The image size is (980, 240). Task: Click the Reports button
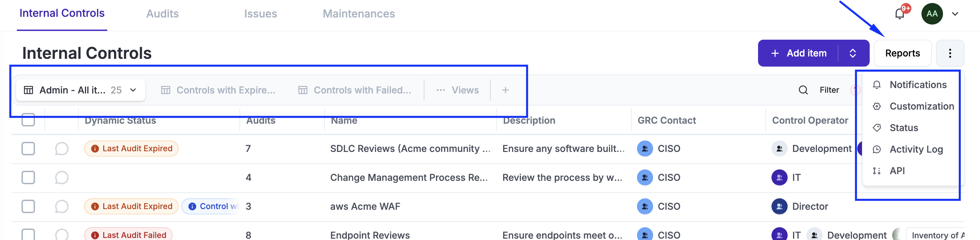click(902, 53)
